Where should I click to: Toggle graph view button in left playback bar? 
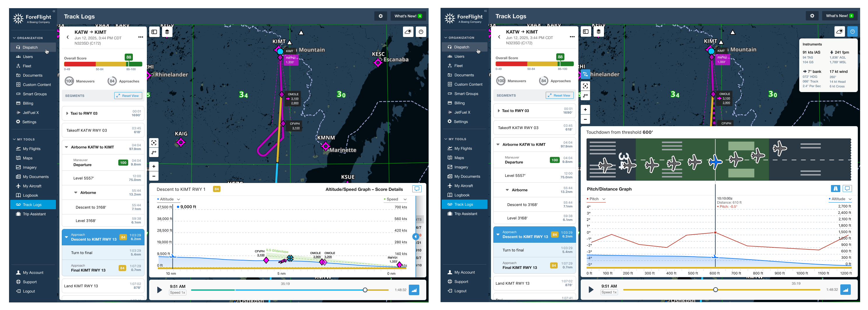(x=414, y=290)
